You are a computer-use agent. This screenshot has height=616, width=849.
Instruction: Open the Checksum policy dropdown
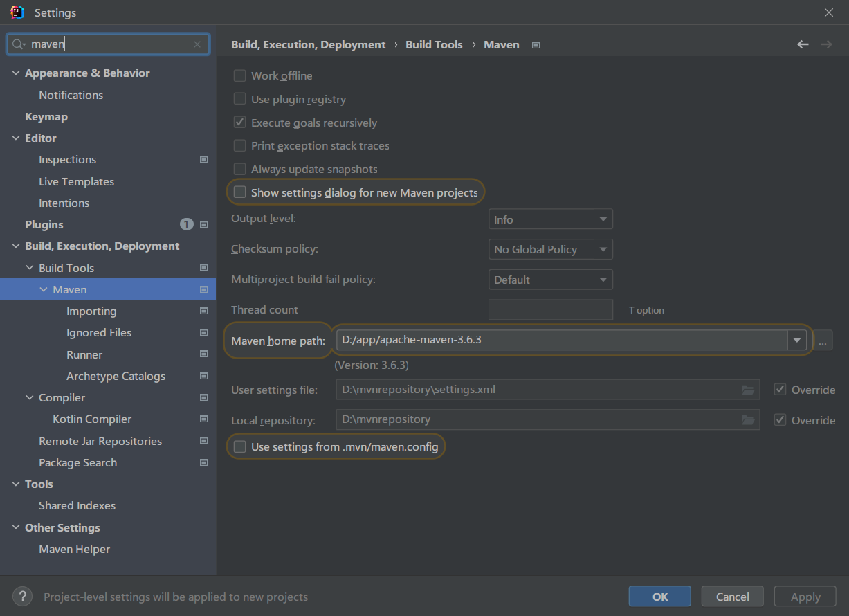[x=550, y=249]
